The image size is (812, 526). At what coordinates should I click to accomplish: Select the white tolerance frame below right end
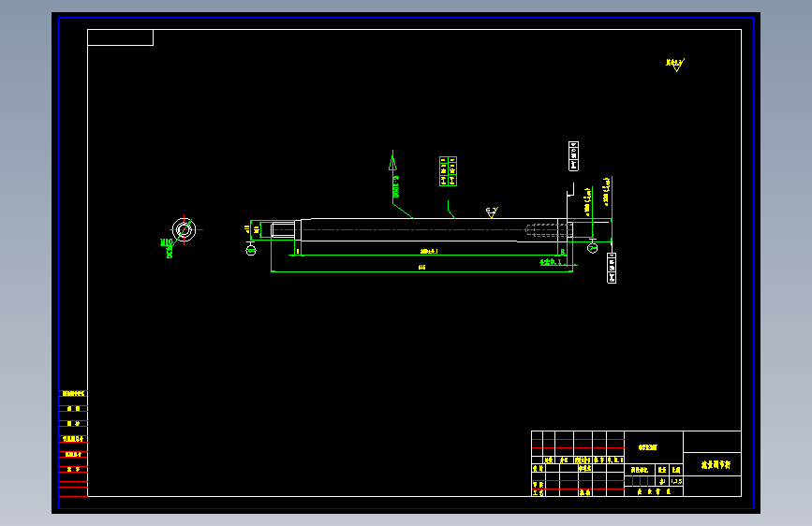tap(612, 269)
